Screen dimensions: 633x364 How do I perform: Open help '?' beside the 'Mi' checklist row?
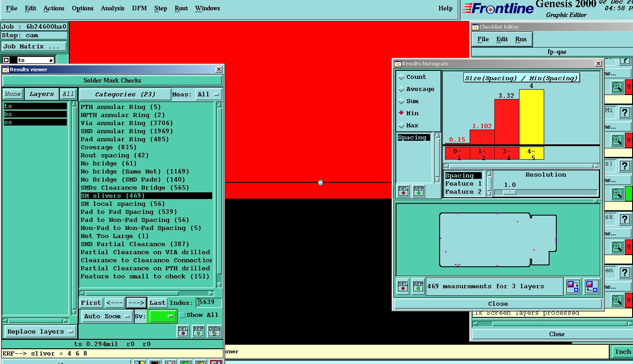pos(624,113)
